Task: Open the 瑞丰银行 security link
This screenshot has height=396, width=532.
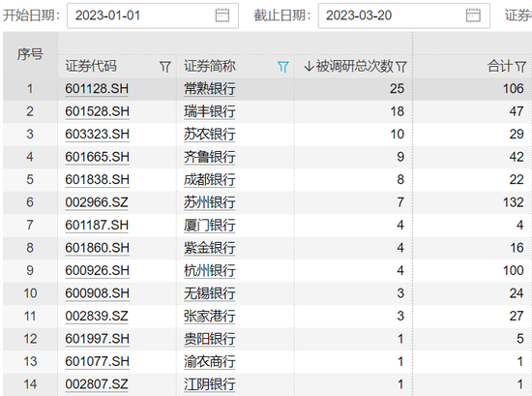Action: [x=209, y=111]
